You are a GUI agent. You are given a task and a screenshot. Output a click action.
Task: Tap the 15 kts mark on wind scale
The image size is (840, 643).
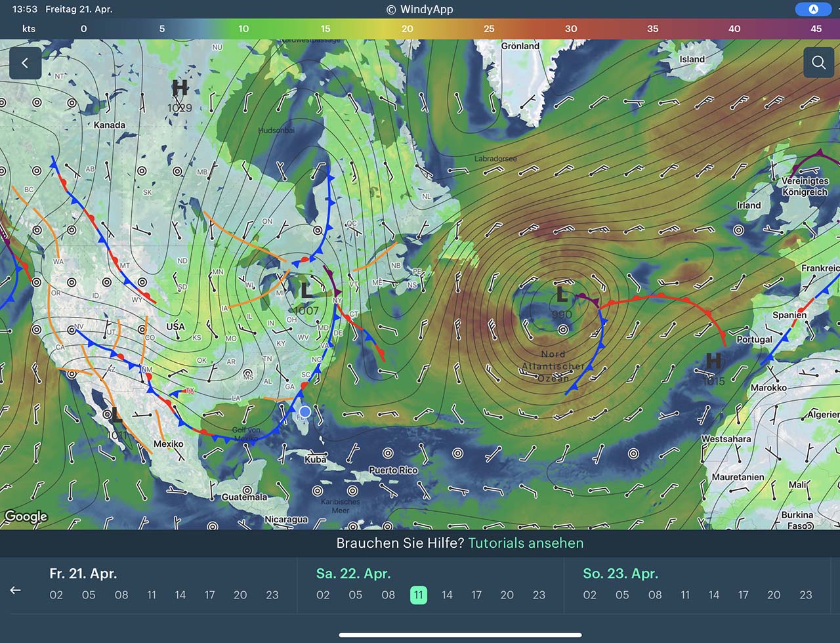coord(325,29)
